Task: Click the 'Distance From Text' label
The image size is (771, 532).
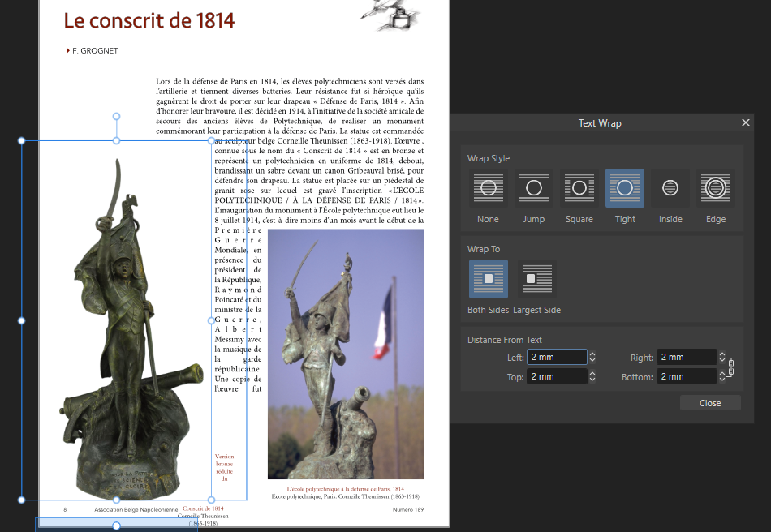Action: click(x=505, y=340)
